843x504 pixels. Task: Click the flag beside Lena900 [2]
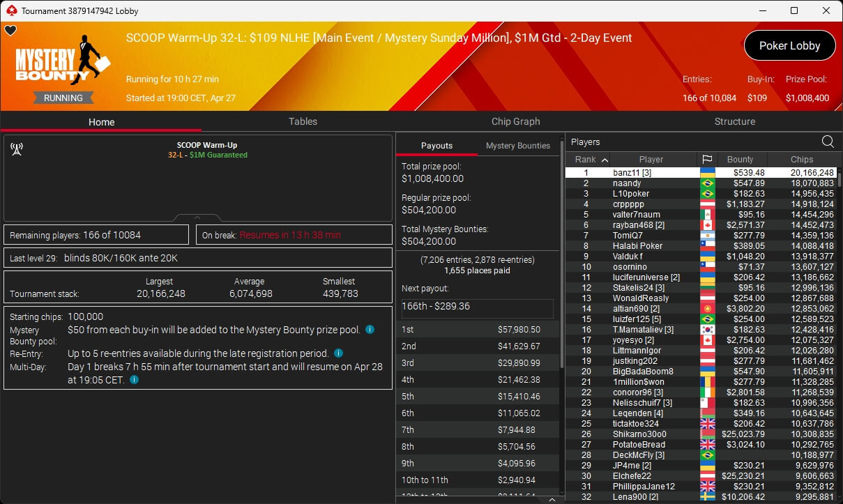click(x=707, y=497)
